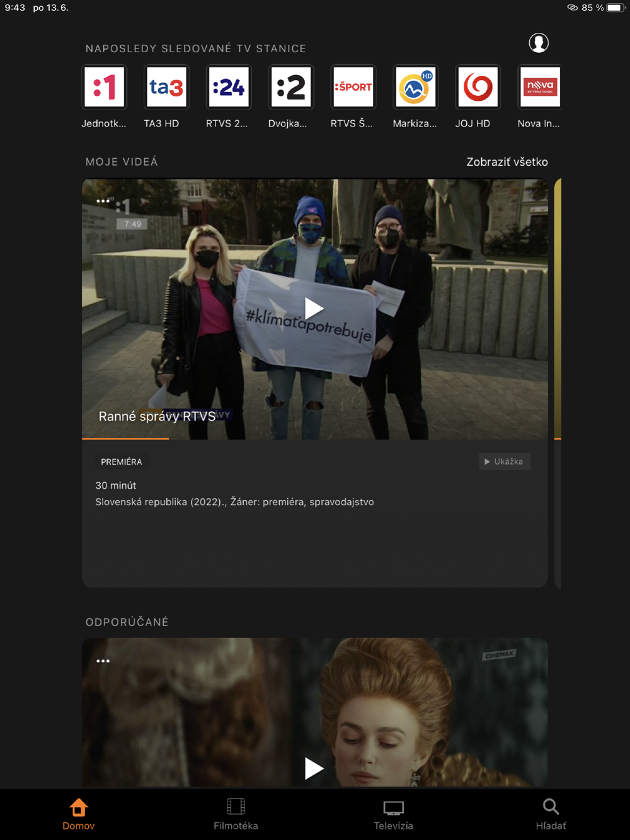Click Zobraziť všetko link
630x840 pixels.
(507, 162)
